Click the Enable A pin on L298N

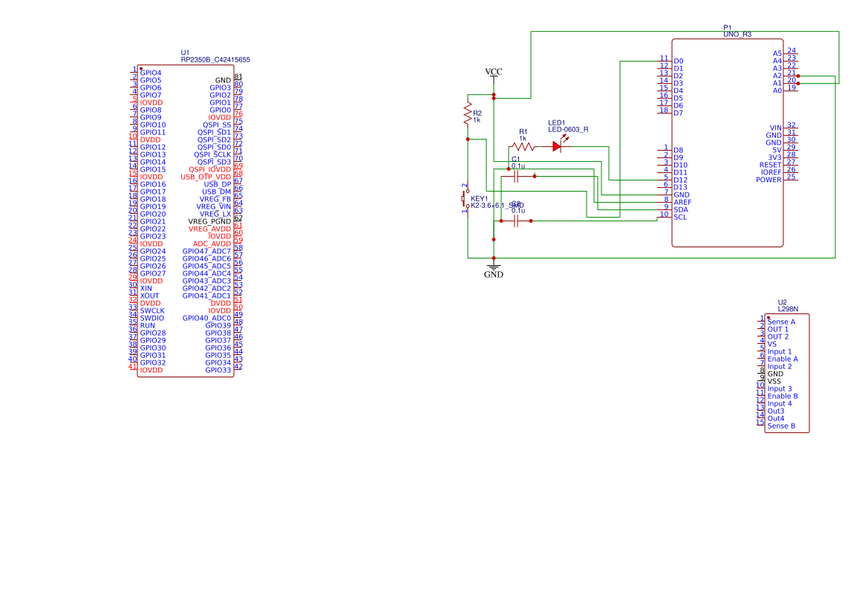pyautogui.click(x=783, y=359)
